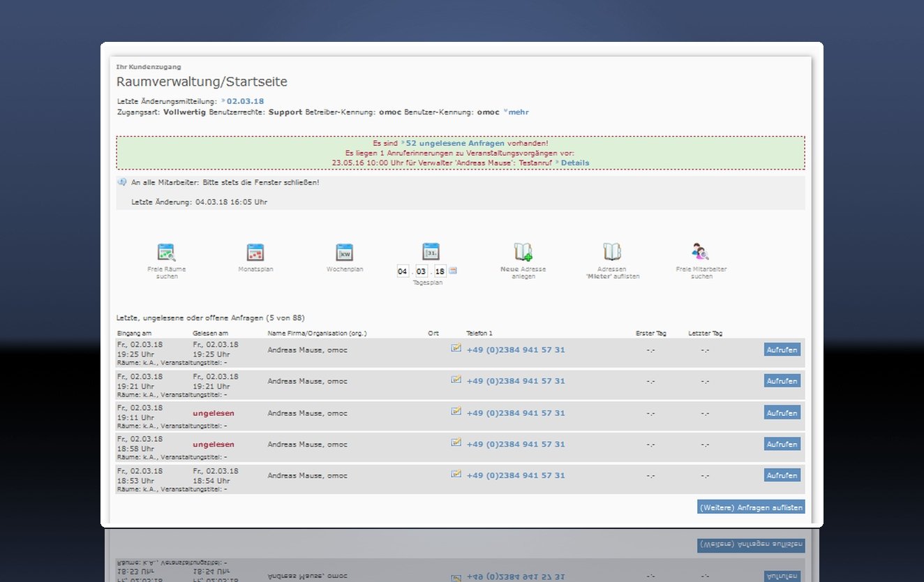This screenshot has height=582, width=924.
Task: Click 'Andreas Mause, omoc' in the 18:58 Uhr row
Action: point(307,444)
